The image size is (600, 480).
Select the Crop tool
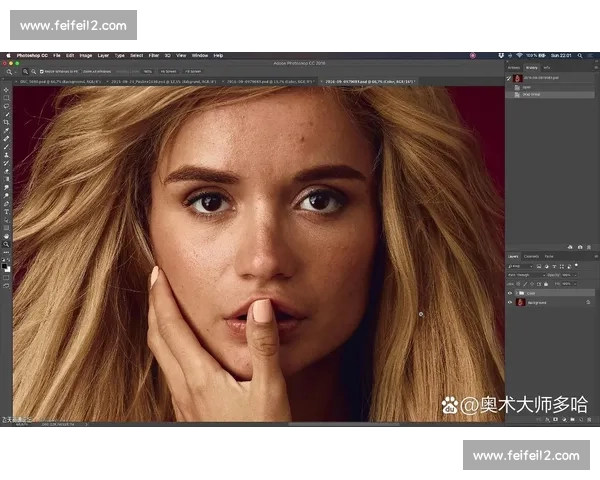(x=6, y=122)
